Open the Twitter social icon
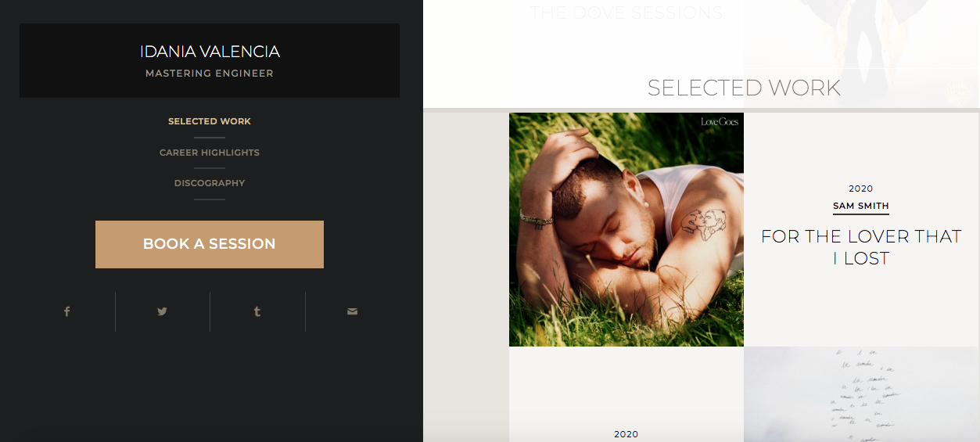 (162, 311)
